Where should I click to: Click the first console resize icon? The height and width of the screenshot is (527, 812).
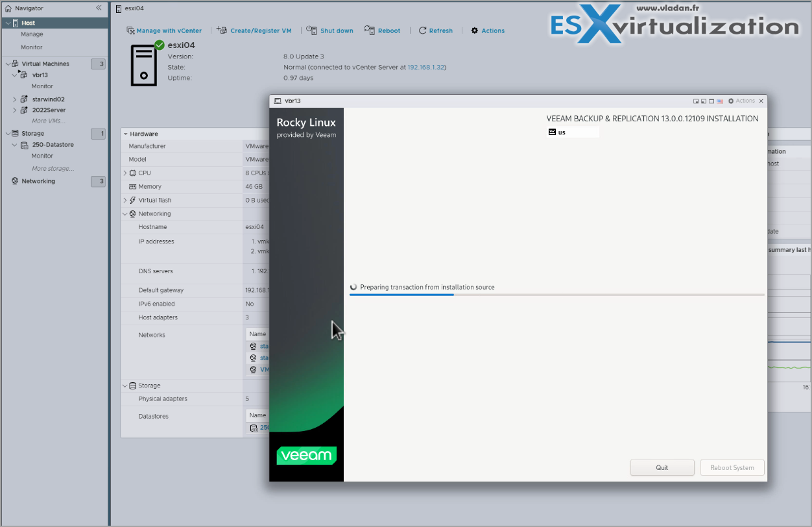696,101
